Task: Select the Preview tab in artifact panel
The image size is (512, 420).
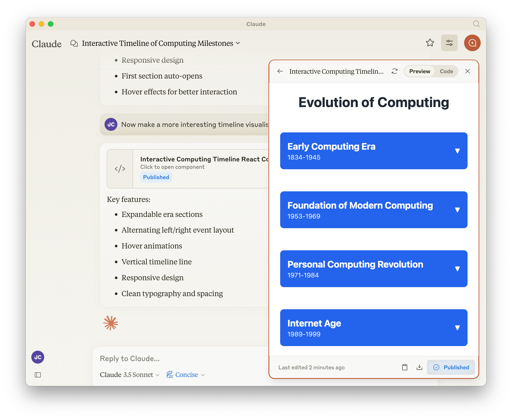Action: pos(419,71)
